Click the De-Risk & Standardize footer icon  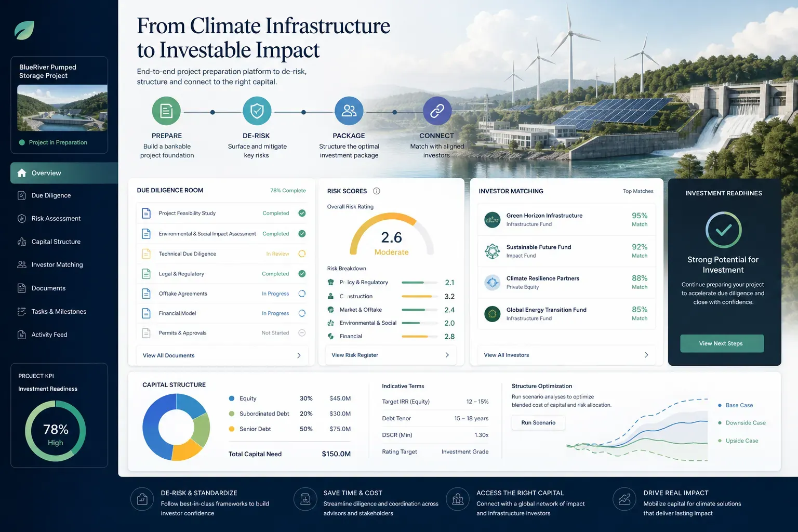point(142,499)
